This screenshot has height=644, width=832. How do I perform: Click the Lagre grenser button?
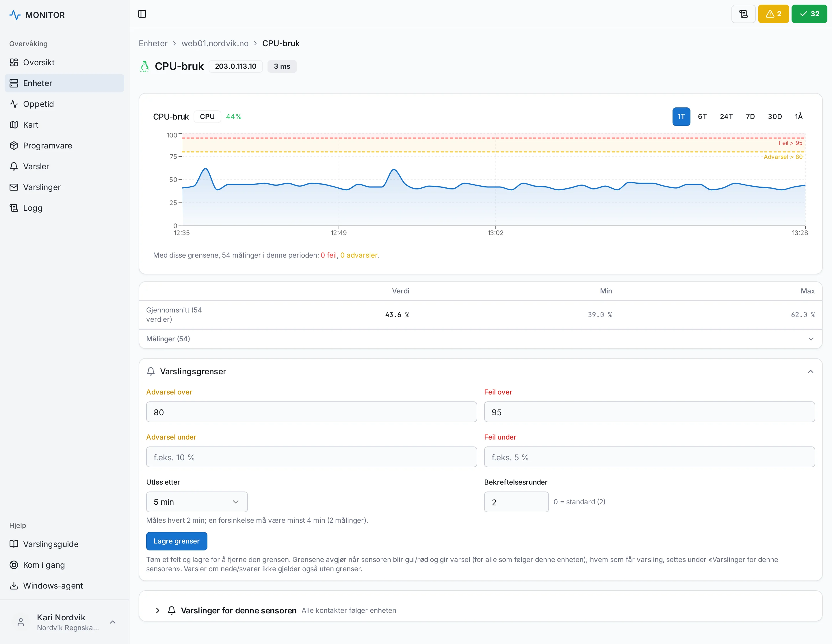177,541
